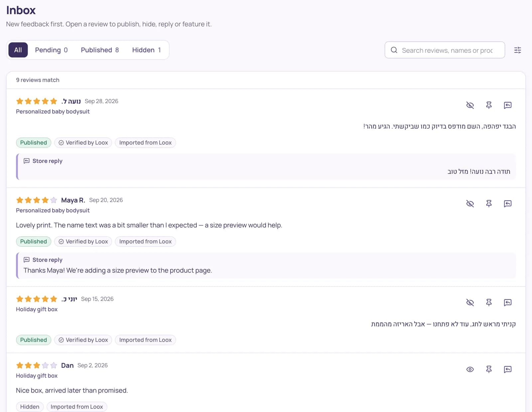The height and width of the screenshot is (412, 532).
Task: Switch to the Hidden tab
Action: pyautogui.click(x=147, y=50)
